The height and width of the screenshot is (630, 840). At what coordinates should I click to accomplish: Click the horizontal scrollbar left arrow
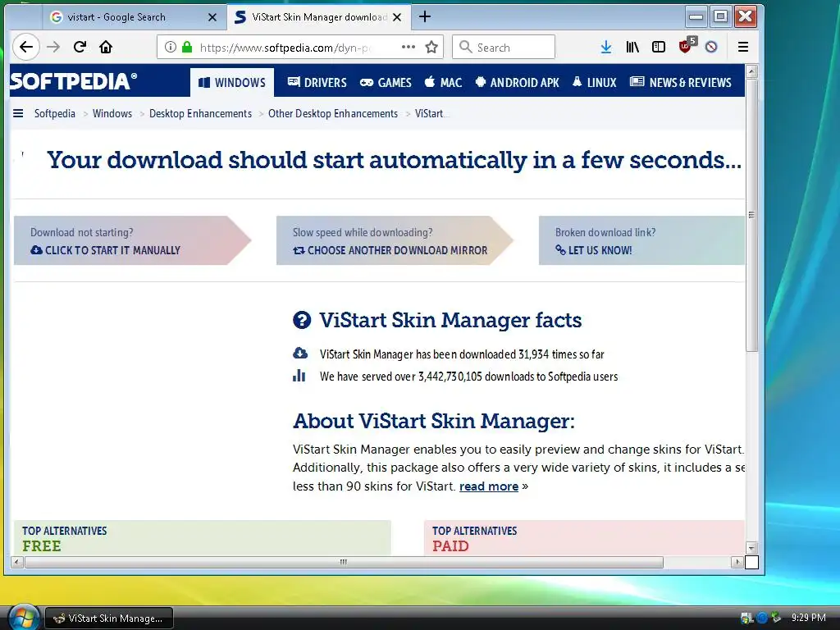tap(17, 562)
